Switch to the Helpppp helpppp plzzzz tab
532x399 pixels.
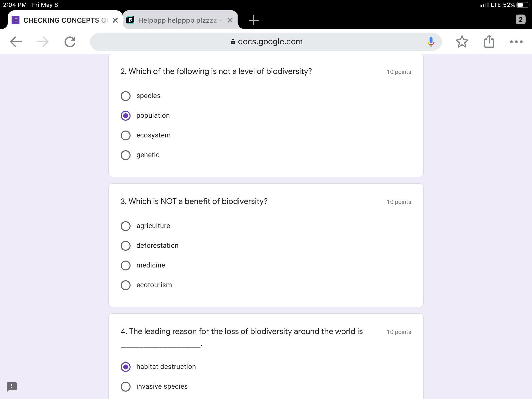point(177,20)
